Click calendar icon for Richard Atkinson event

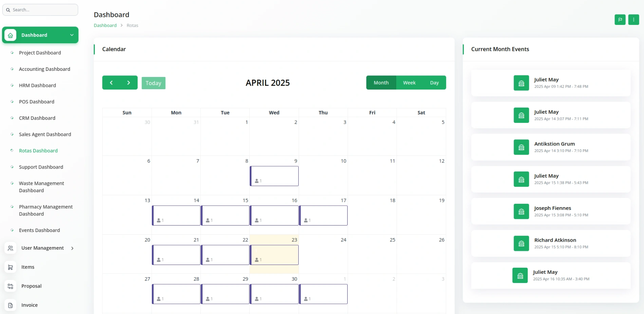click(521, 243)
